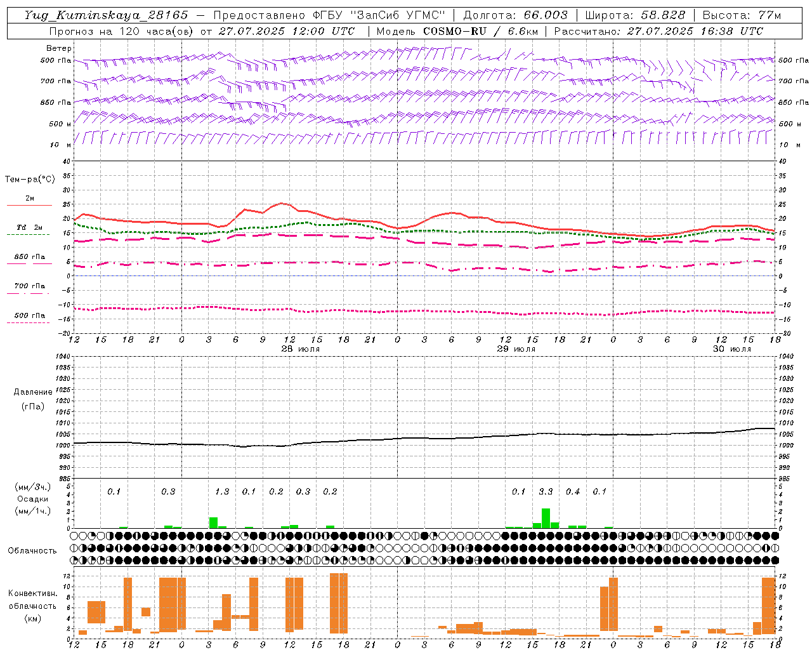The height and width of the screenshot is (650, 812).
Task: Click the 'Высота: 77м' header entry
Action: pos(742,15)
